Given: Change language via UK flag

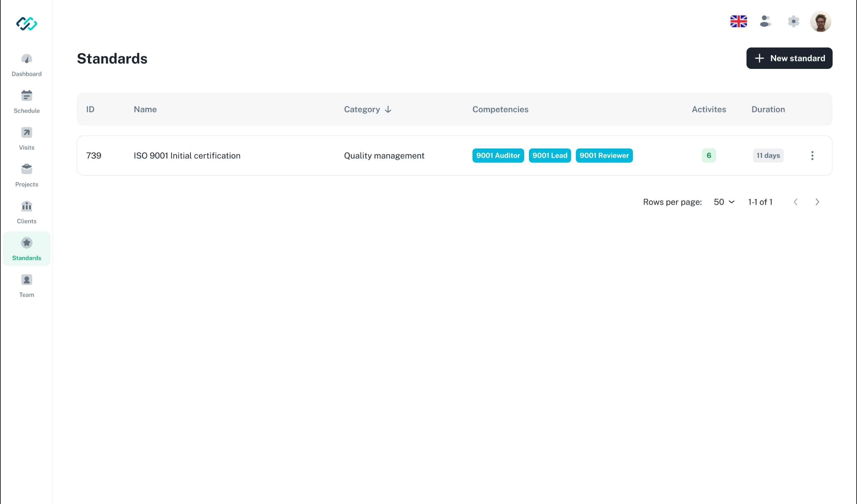Looking at the screenshot, I should pyautogui.click(x=738, y=21).
